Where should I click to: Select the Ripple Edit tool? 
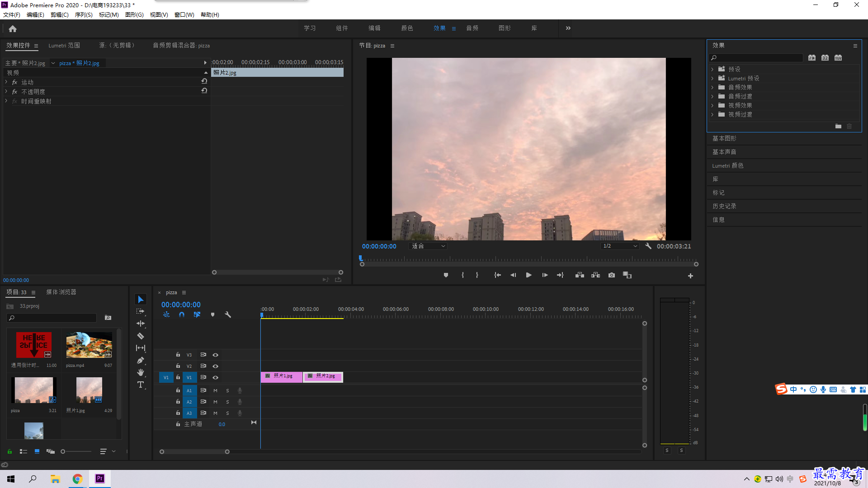[141, 324]
